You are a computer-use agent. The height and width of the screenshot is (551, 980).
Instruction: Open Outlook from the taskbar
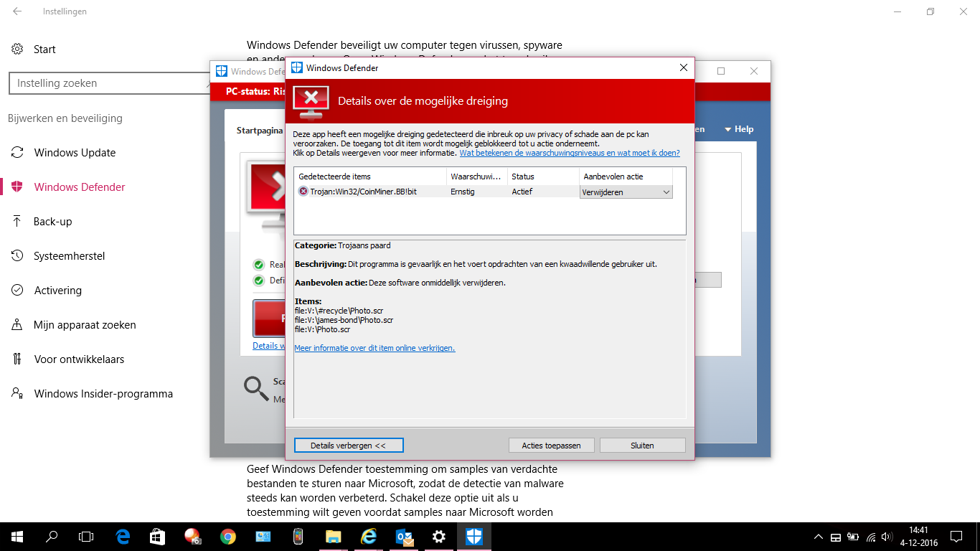coord(404,536)
